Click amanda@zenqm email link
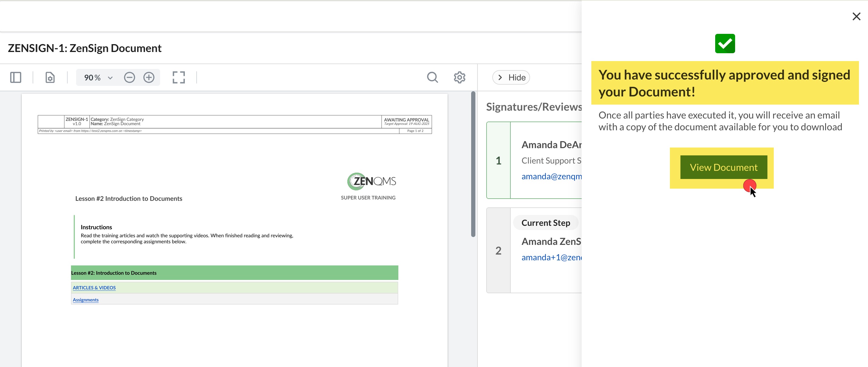The height and width of the screenshot is (367, 868). pyautogui.click(x=551, y=177)
